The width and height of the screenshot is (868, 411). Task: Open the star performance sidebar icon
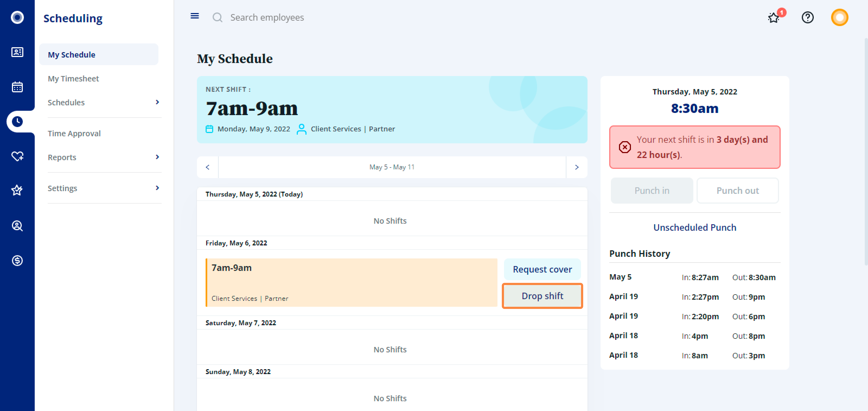pos(17,191)
